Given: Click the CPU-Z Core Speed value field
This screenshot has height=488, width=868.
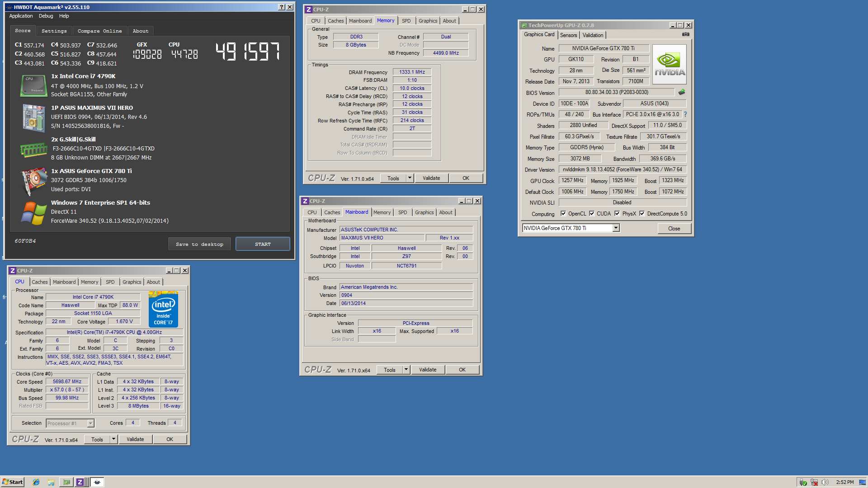Looking at the screenshot, I should (67, 382).
